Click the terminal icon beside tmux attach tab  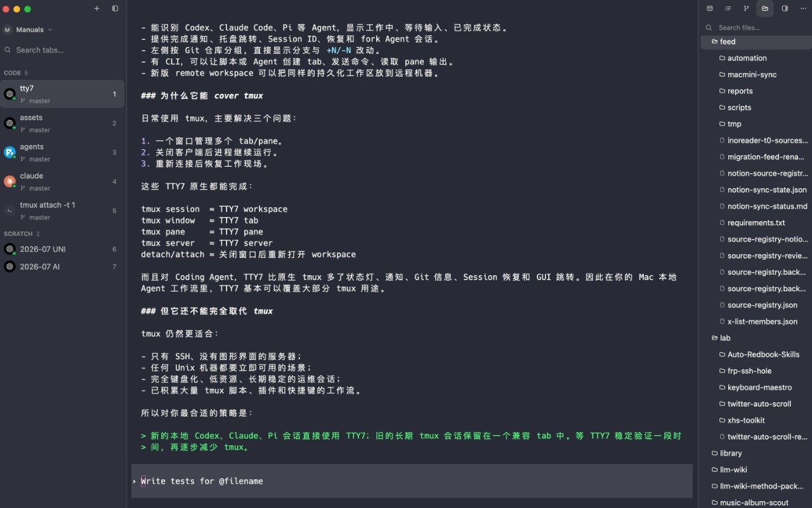tap(10, 211)
